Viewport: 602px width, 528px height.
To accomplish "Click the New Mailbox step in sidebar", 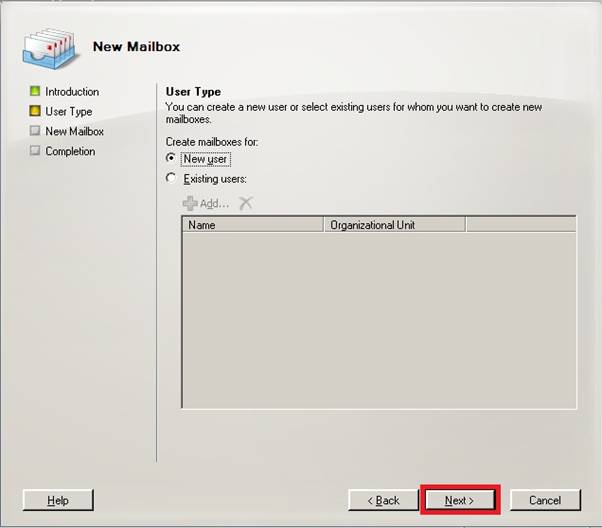I will (x=74, y=131).
